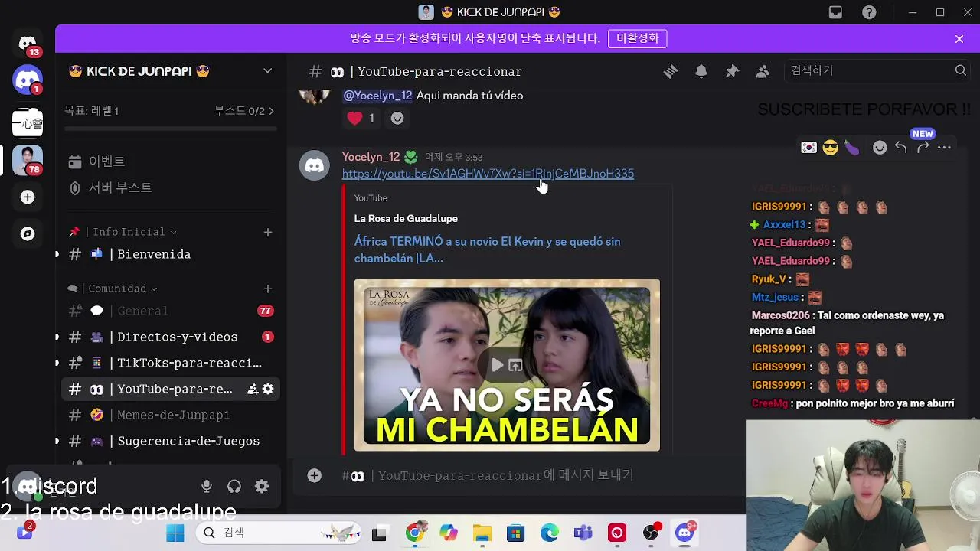Click the search magnifier icon
Viewport: 980px width, 551px height.
point(961,70)
